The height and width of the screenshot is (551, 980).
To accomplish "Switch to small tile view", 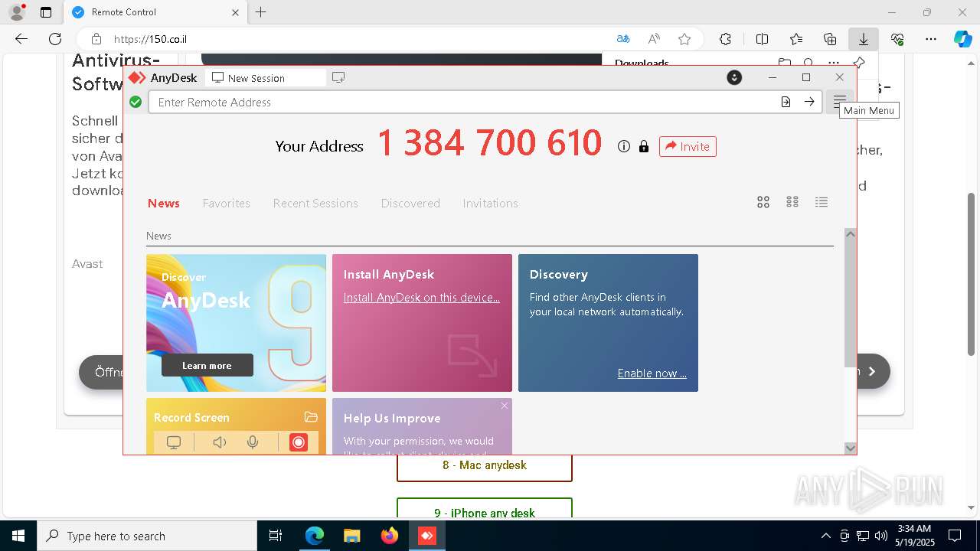I will click(x=792, y=202).
